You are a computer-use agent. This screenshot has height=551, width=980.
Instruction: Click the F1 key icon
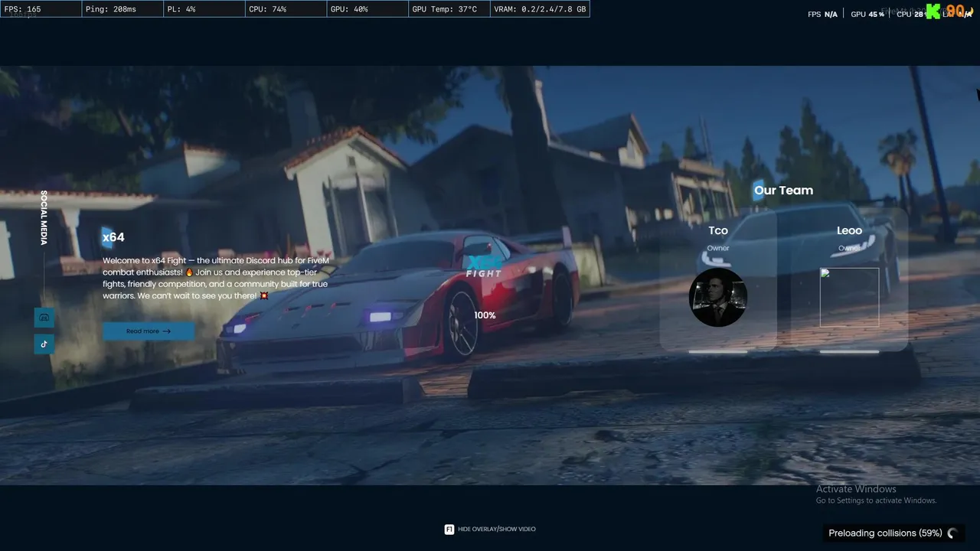point(449,529)
